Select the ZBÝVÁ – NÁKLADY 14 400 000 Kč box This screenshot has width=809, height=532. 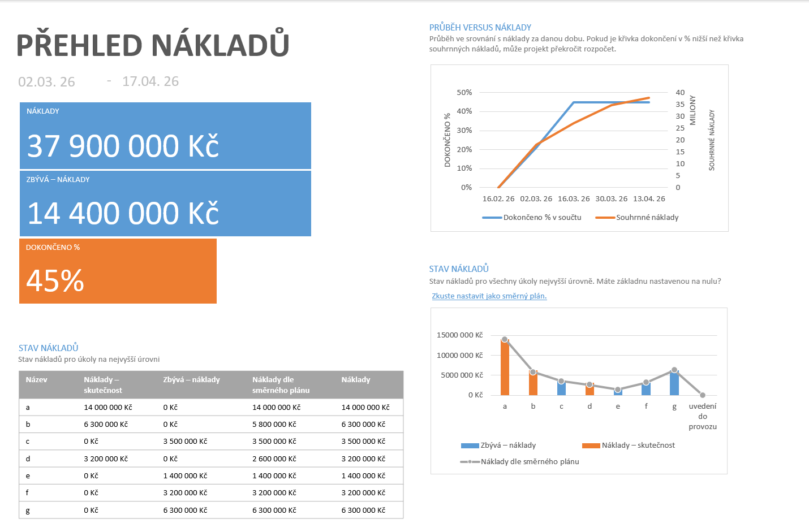(x=165, y=204)
